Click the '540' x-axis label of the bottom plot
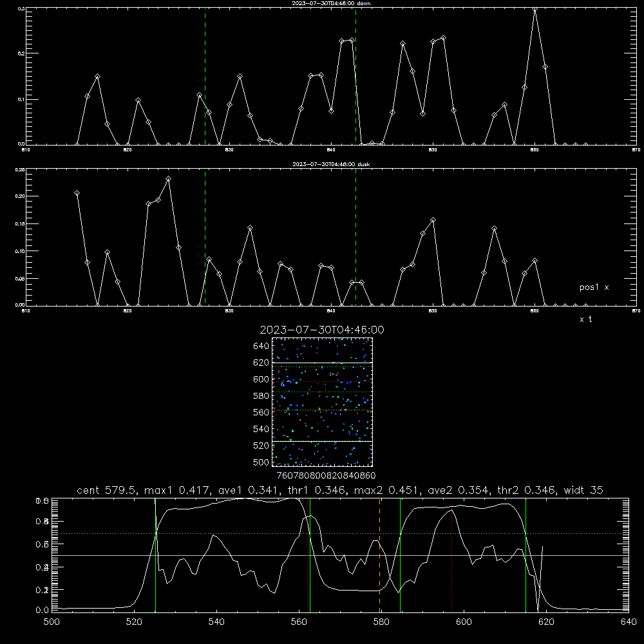Image resolution: width=644 pixels, height=644 pixels. pyautogui.click(x=216, y=621)
